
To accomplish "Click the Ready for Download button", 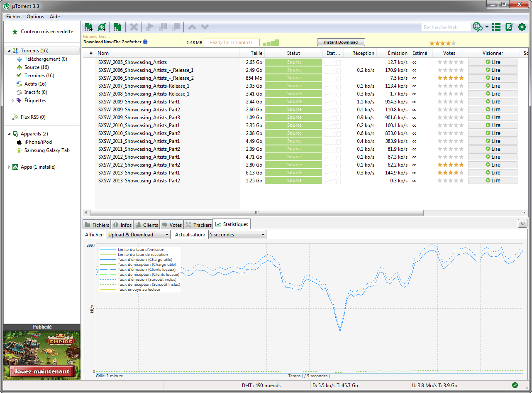I will pyautogui.click(x=232, y=42).
